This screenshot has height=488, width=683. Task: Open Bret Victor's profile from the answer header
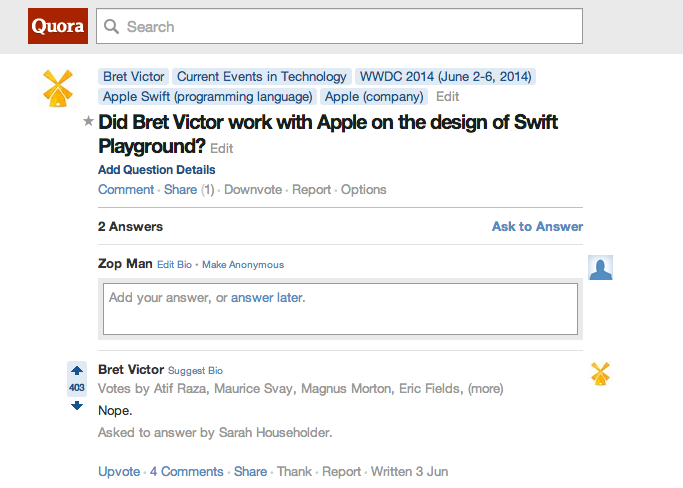[131, 369]
